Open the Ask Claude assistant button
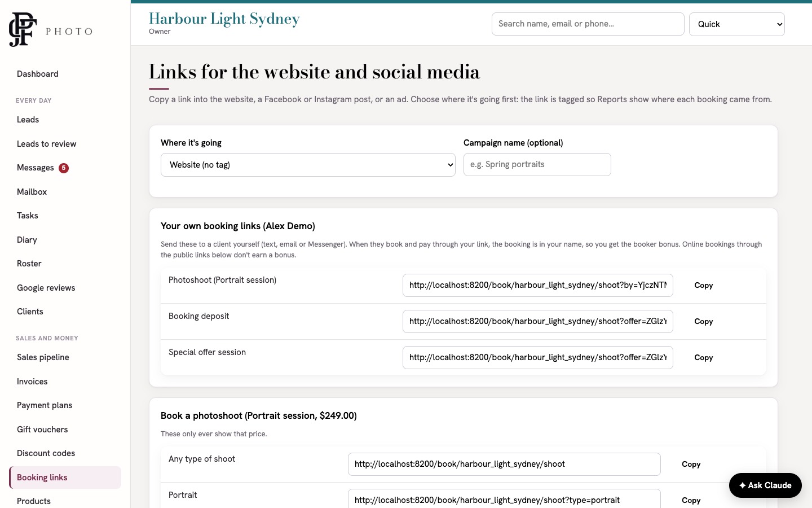This screenshot has width=812, height=508. point(765,485)
